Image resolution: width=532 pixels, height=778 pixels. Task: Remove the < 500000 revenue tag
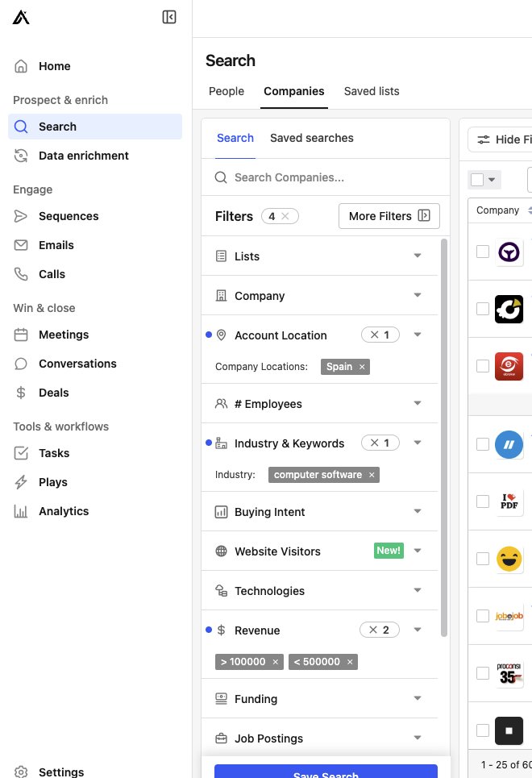pos(350,662)
